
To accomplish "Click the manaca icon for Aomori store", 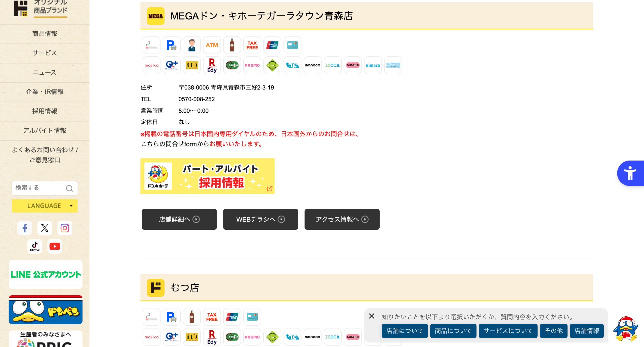I will tap(312, 65).
